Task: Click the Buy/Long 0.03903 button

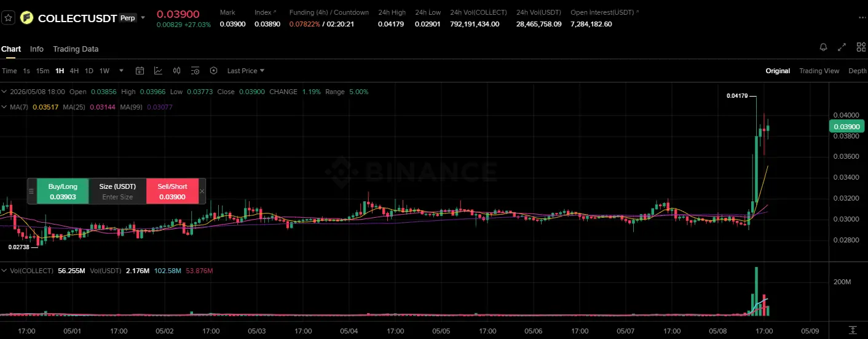Action: coord(63,191)
